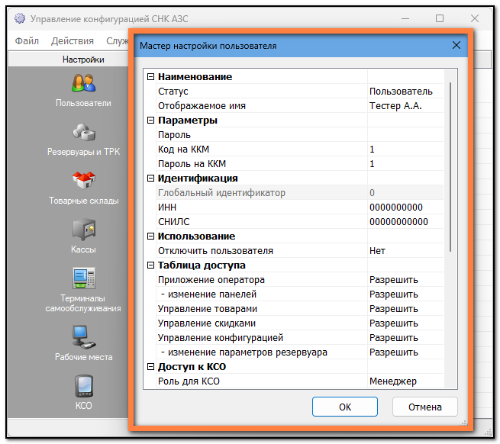Select the Глобальный идентификатор row label
The height and width of the screenshot is (444, 500).
(222, 193)
